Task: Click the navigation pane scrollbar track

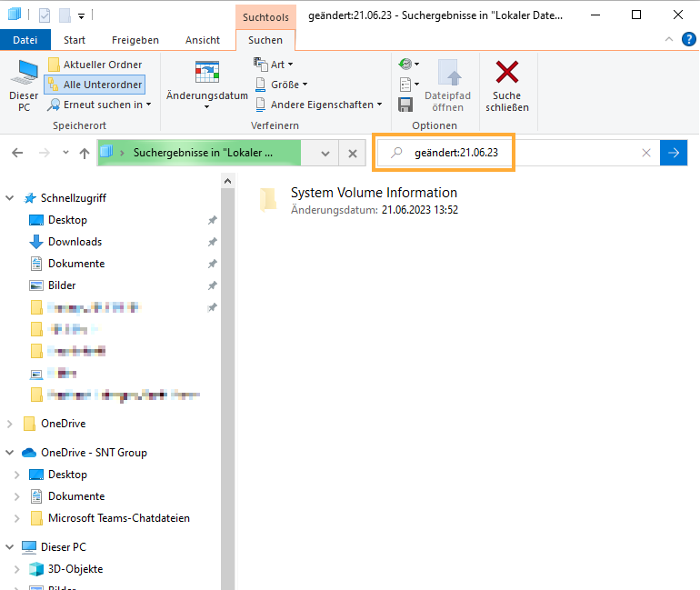Action: coord(227,388)
